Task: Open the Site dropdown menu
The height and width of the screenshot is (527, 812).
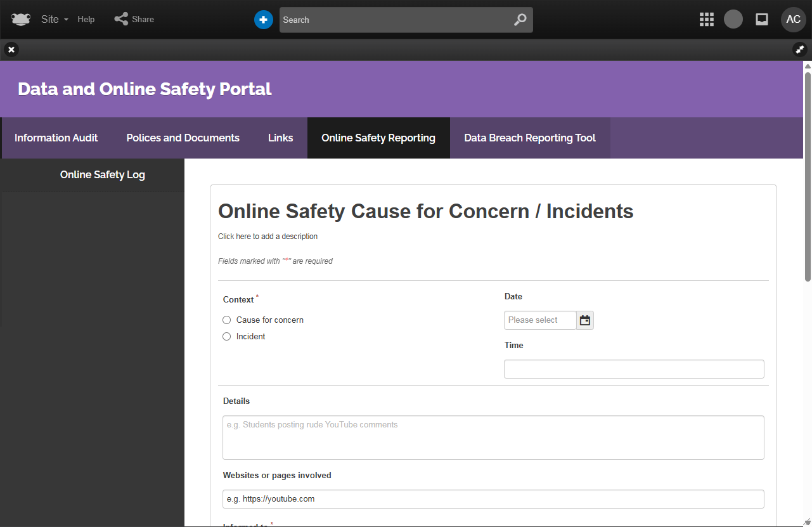Action: click(54, 19)
